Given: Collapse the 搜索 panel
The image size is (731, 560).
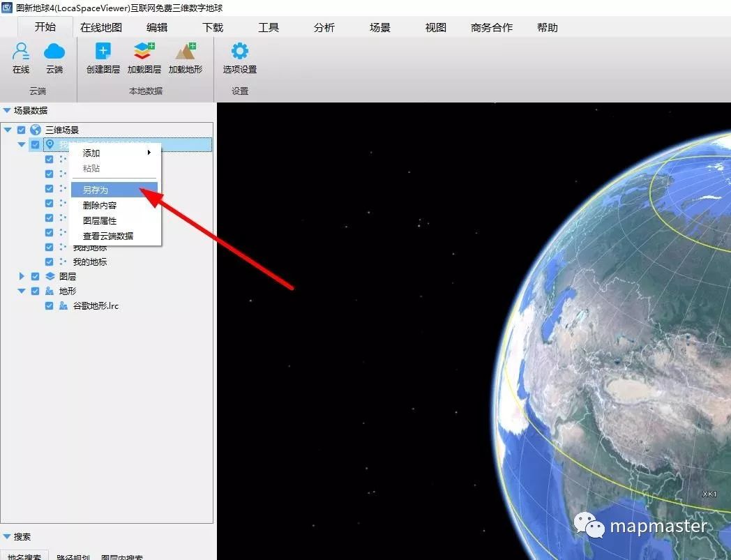Looking at the screenshot, I should point(6,537).
